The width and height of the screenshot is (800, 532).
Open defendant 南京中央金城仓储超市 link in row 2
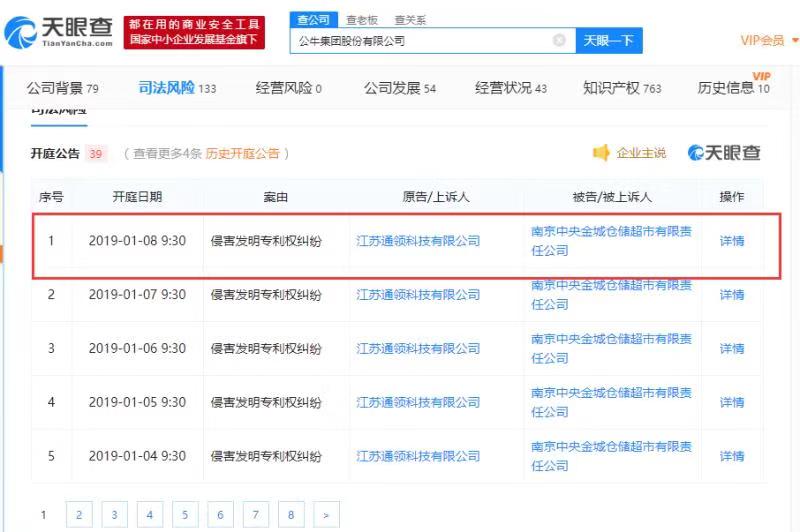tap(611, 295)
